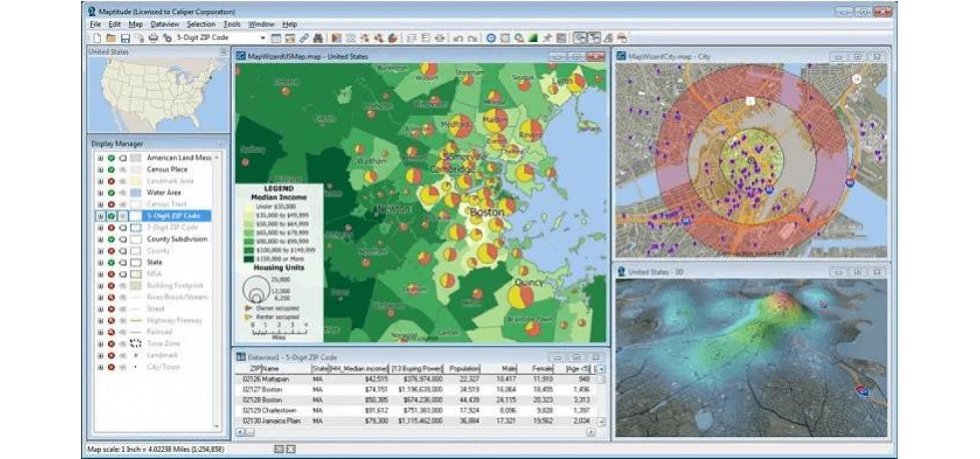The width and height of the screenshot is (980, 459).
Task: Click the Open folder toolbar icon
Action: [x=111, y=37]
